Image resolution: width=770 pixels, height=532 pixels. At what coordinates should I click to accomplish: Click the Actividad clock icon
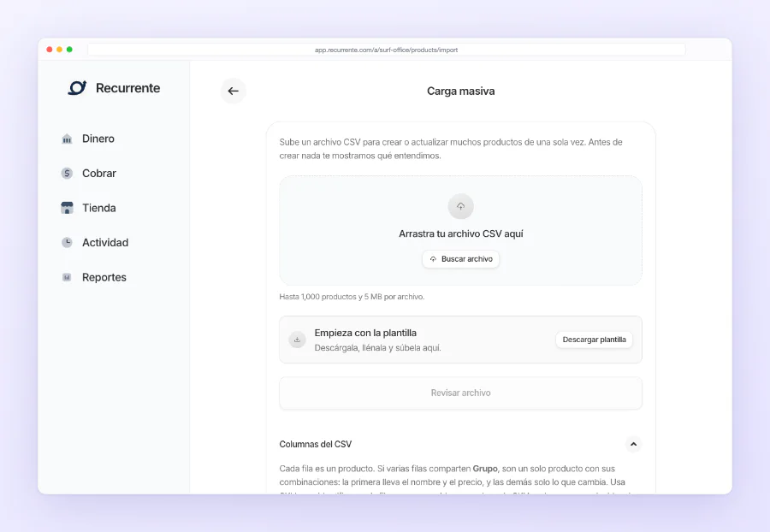[67, 242]
